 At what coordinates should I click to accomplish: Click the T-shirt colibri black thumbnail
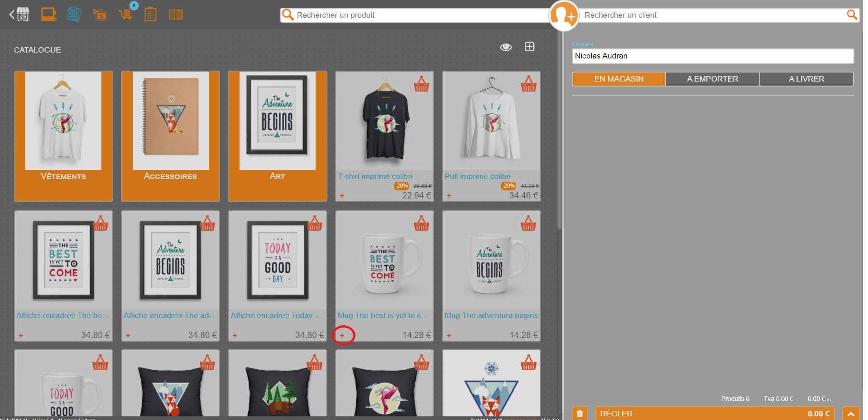click(385, 120)
